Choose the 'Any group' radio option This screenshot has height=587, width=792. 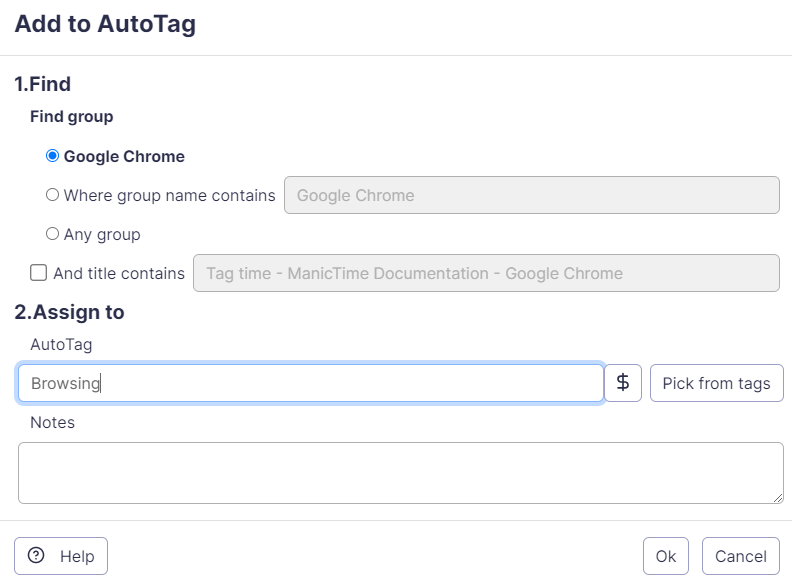(x=53, y=234)
